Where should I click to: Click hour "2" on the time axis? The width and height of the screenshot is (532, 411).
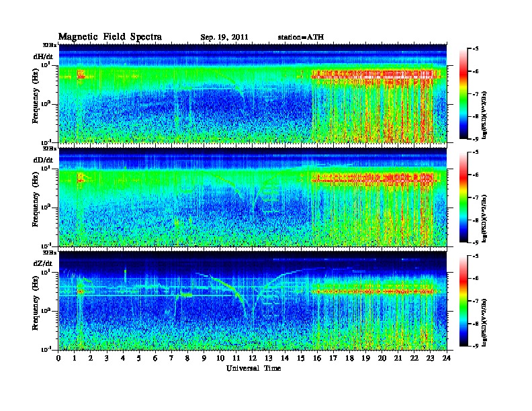pos(91,359)
